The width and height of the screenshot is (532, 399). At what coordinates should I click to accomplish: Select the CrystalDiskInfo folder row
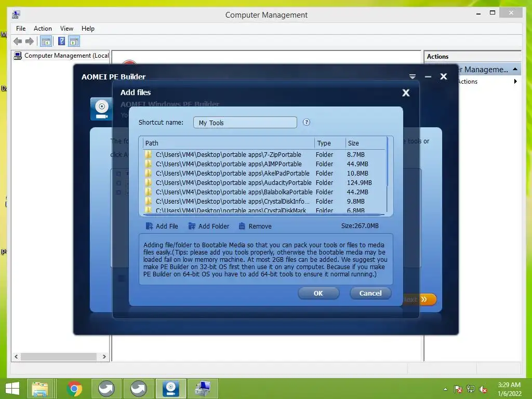pyautogui.click(x=264, y=201)
